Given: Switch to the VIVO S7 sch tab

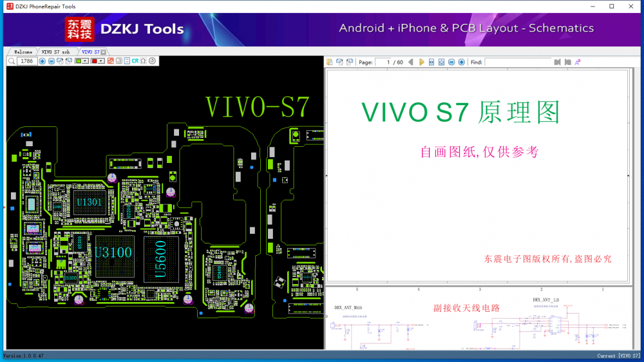Looking at the screenshot, I should 55,52.
